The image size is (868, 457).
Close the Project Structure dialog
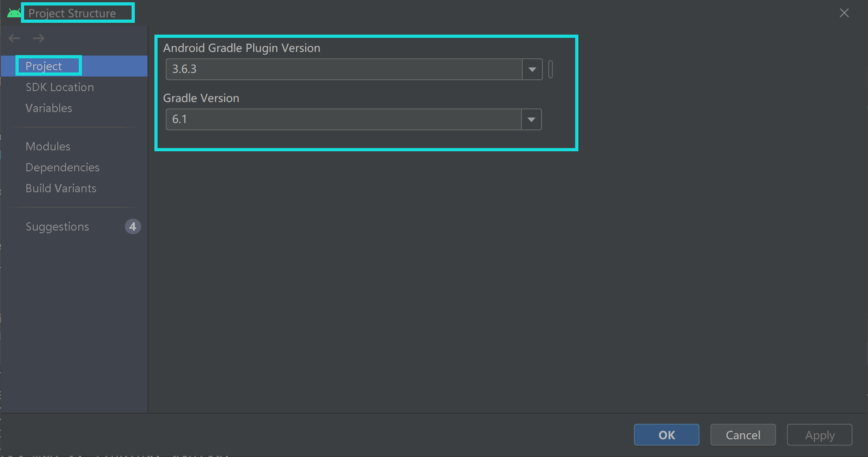[x=844, y=13]
